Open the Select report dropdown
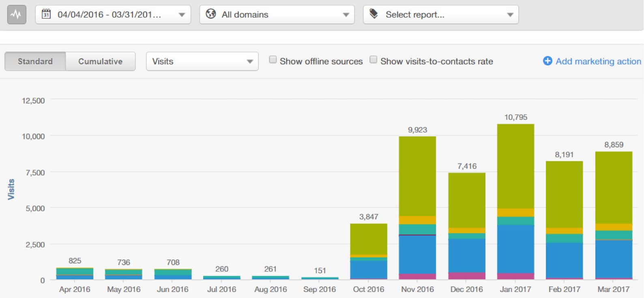 coord(441,15)
